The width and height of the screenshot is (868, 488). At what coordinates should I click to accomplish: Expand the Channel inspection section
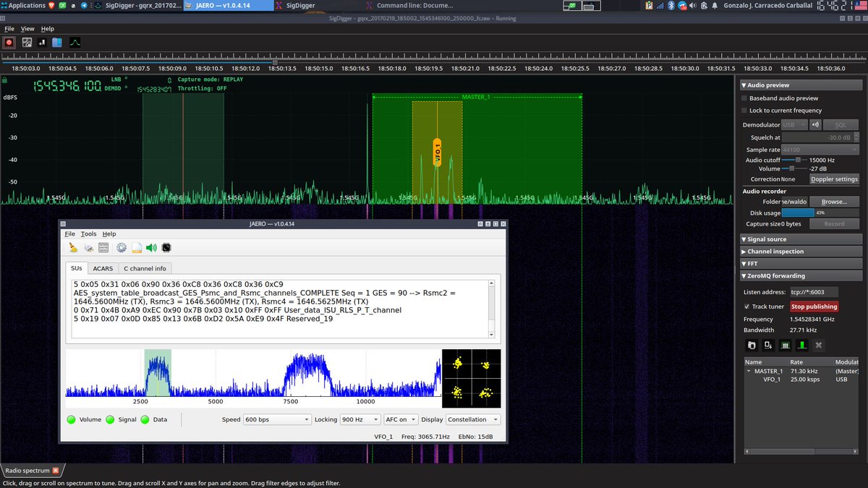[x=801, y=251]
